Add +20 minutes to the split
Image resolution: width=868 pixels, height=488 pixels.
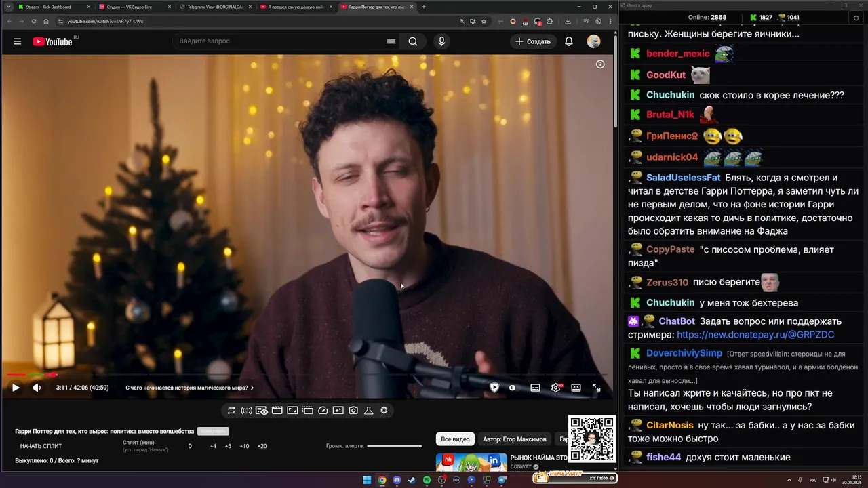coord(262,446)
